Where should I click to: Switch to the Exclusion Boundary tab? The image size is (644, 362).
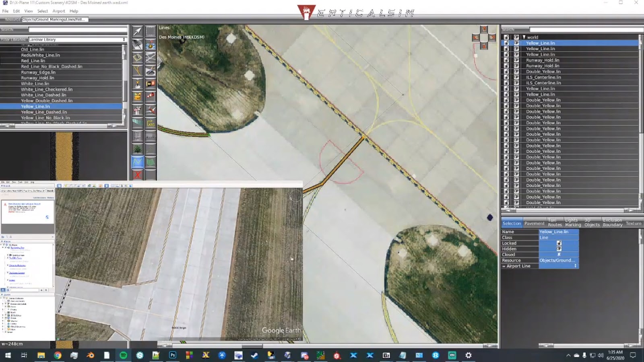613,222
